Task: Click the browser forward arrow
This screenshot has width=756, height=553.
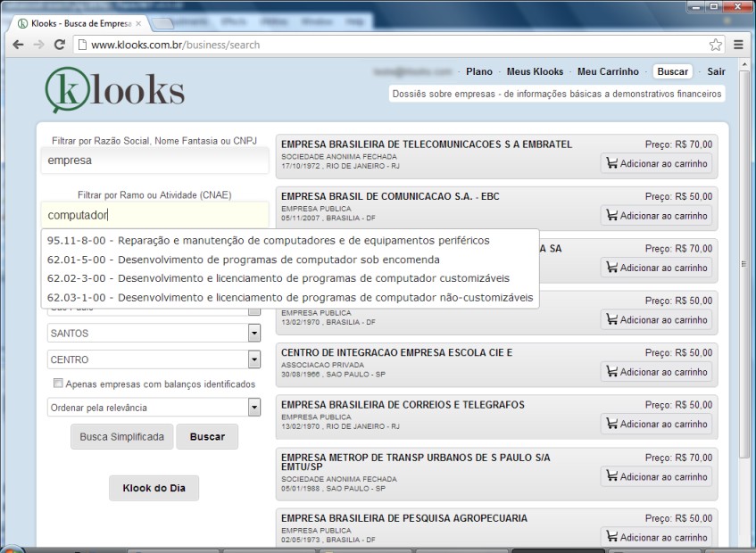Action: (38, 45)
